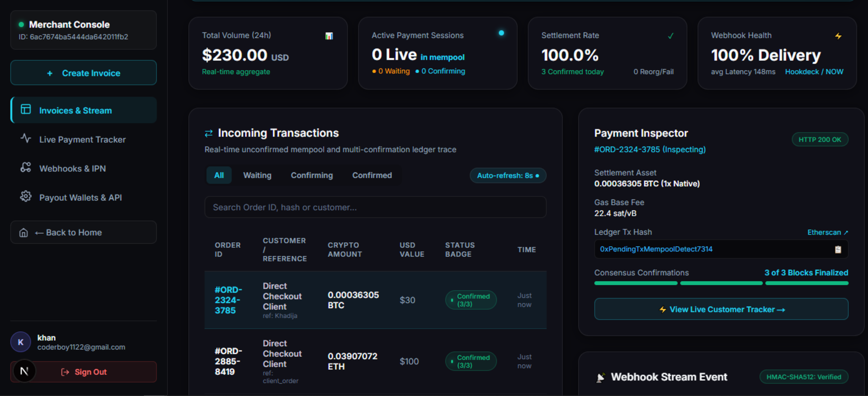Click the Sign Out button
The width and height of the screenshot is (868, 396).
pos(84,372)
